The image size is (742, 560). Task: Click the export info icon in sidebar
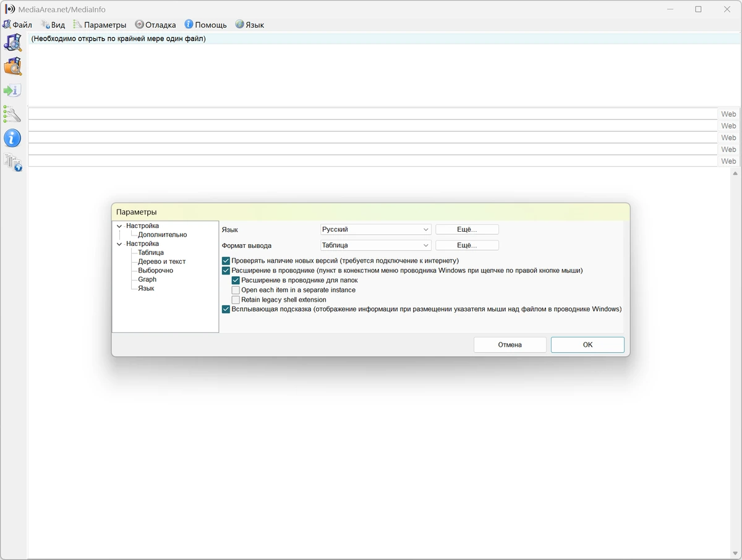(12, 90)
